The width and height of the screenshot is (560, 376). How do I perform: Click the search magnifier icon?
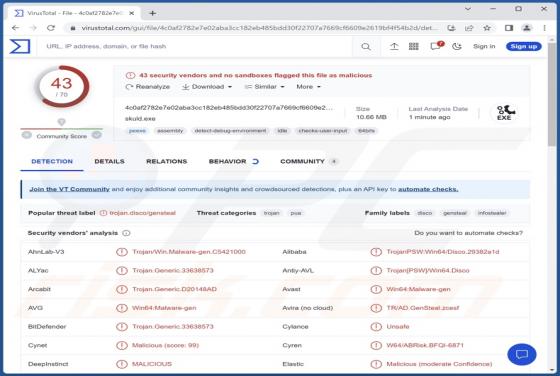point(366,46)
